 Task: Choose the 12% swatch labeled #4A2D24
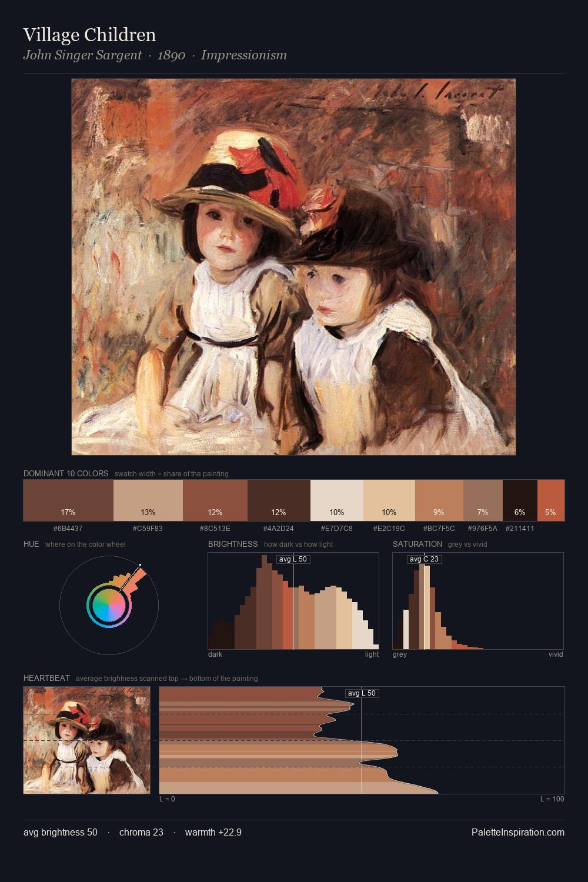279,500
